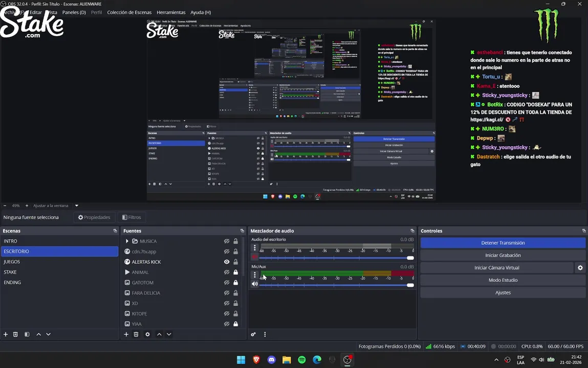The height and width of the screenshot is (368, 588).
Task: Open scene filters icon in Escenas toolbar
Action: (27, 334)
